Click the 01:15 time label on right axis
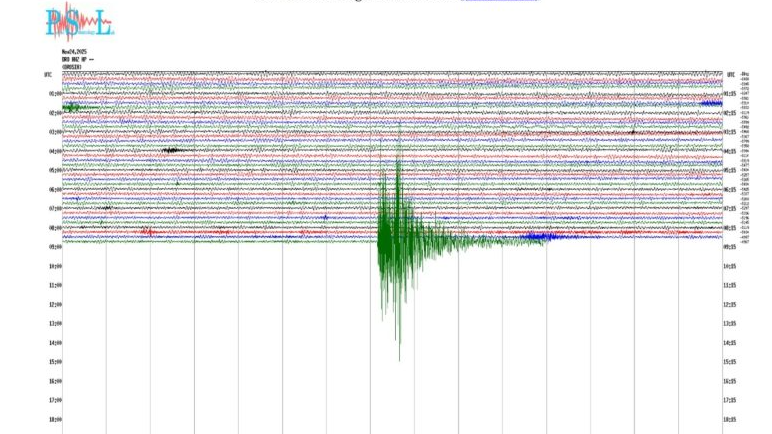This screenshot has height=434, width=772. [730, 94]
